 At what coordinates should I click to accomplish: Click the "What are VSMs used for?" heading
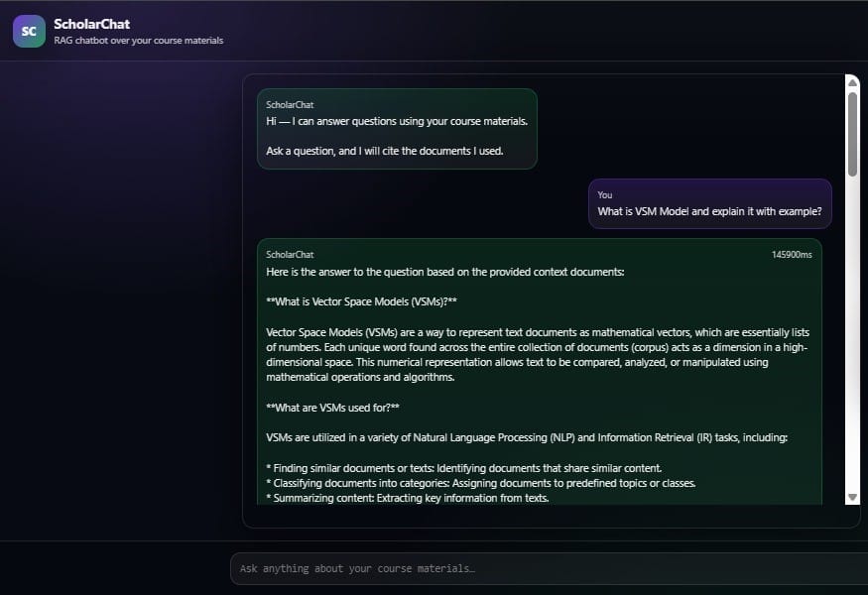tap(332, 408)
